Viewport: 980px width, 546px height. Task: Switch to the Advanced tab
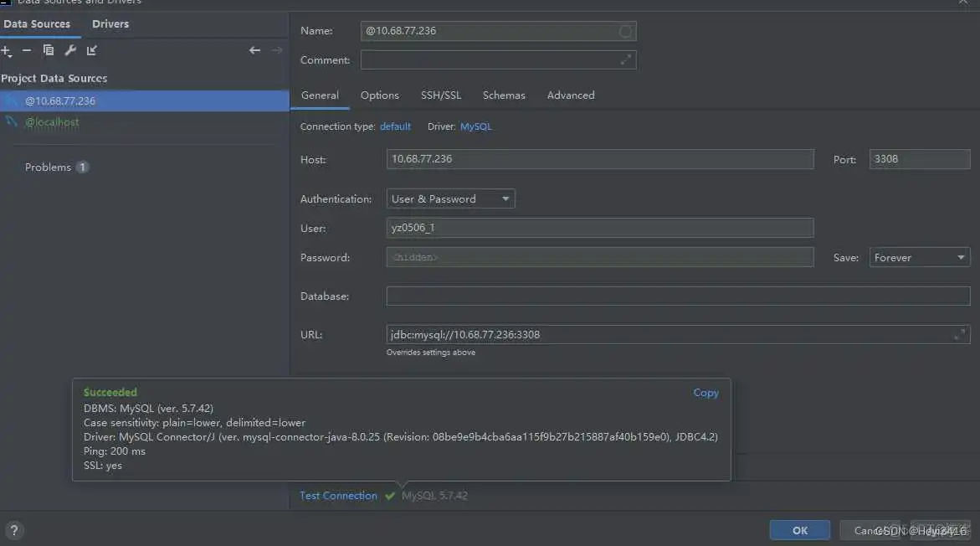(x=570, y=95)
